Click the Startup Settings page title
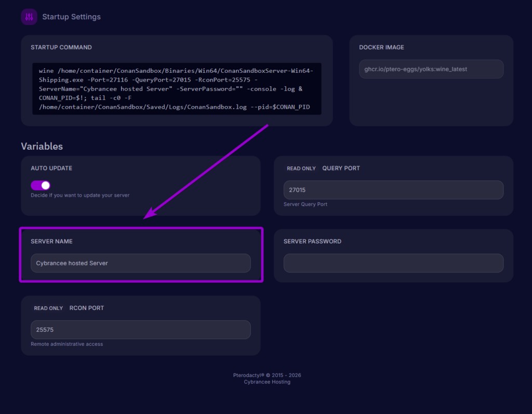Screen dimensions: 532x414 pos(71,17)
